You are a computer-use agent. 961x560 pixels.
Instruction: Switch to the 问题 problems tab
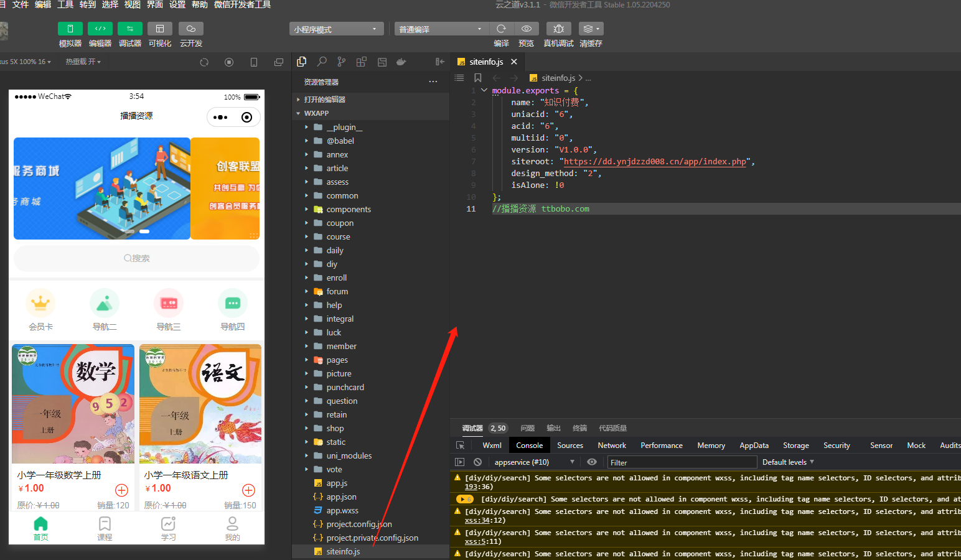coord(528,428)
